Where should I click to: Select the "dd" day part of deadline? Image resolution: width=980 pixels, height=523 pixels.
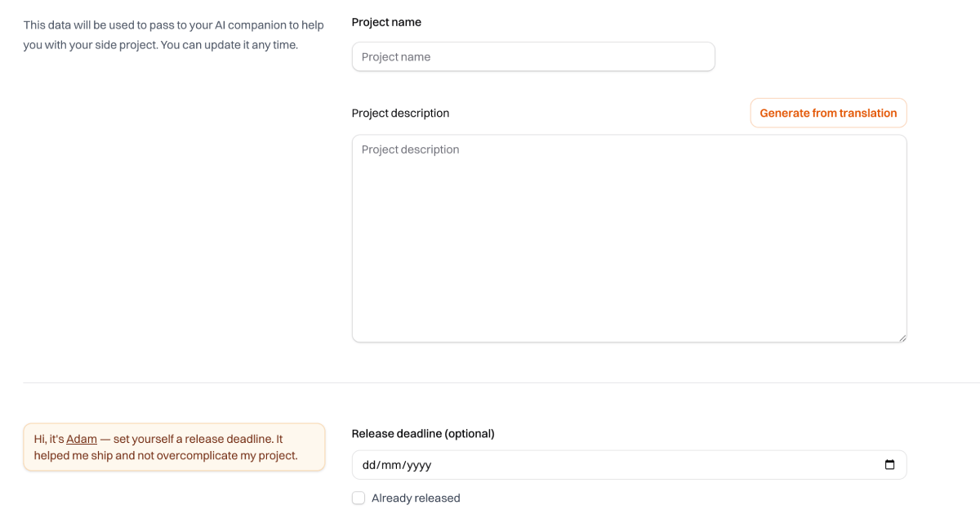coord(369,465)
